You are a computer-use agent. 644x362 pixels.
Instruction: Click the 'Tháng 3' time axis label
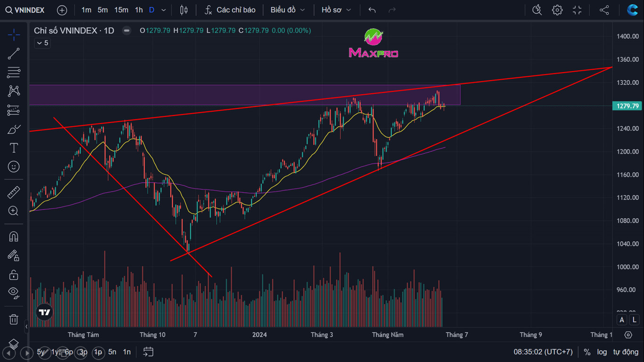(322, 335)
